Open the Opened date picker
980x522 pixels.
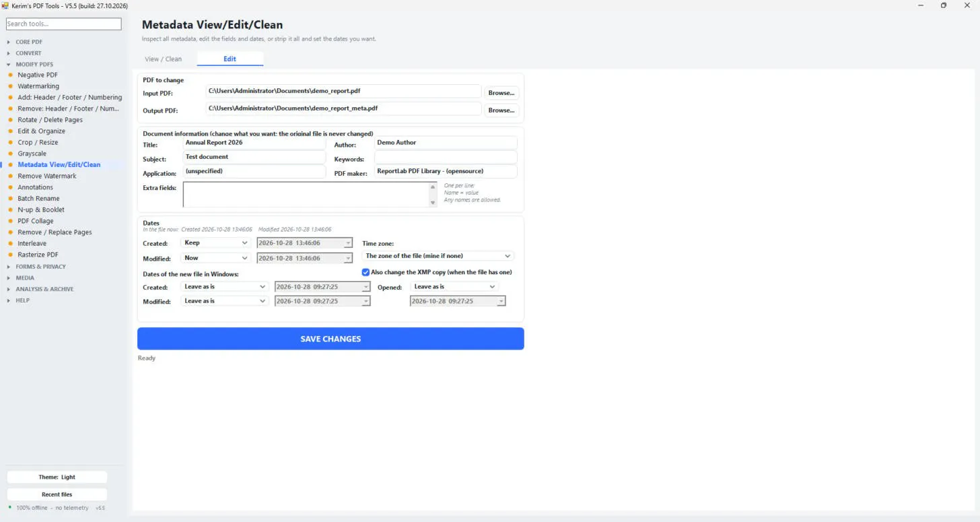pyautogui.click(x=501, y=301)
